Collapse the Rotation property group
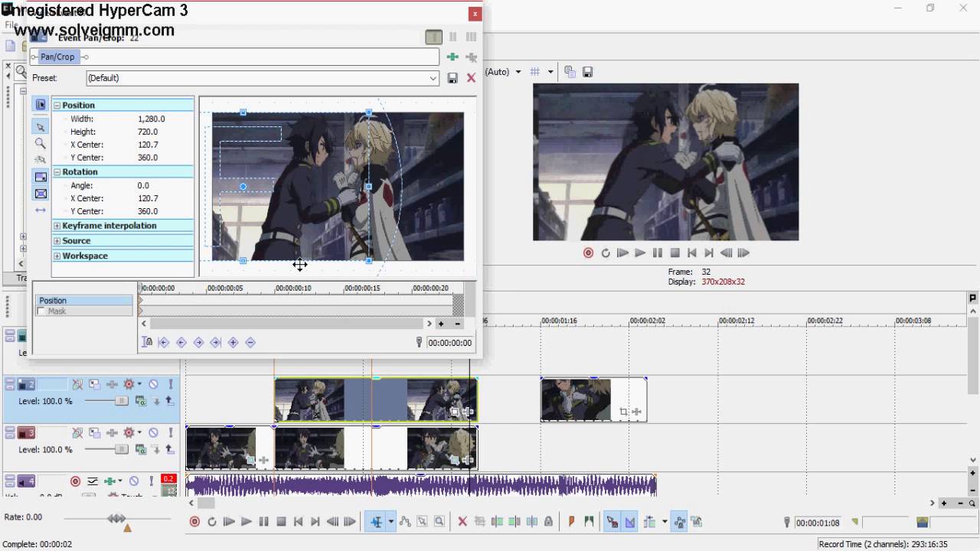Viewport: 980px width, 551px height. [x=57, y=172]
